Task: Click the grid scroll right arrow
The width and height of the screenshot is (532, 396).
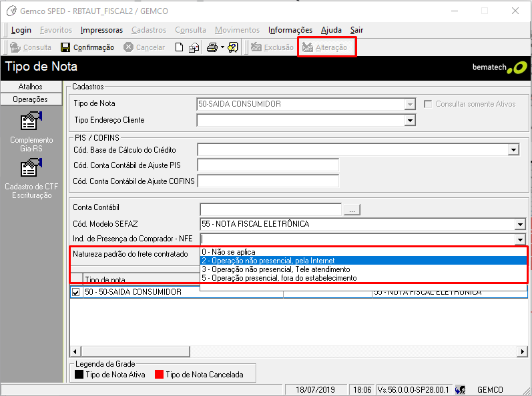Action: (522, 351)
